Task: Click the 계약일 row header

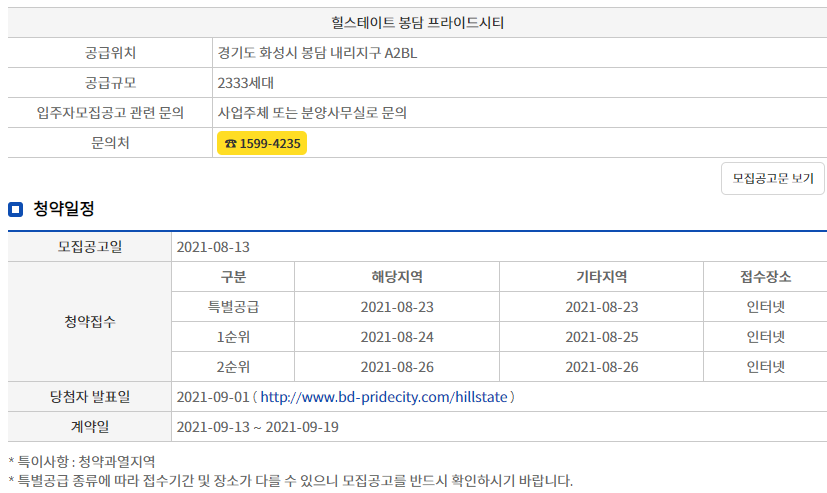Action: pyautogui.click(x=90, y=427)
